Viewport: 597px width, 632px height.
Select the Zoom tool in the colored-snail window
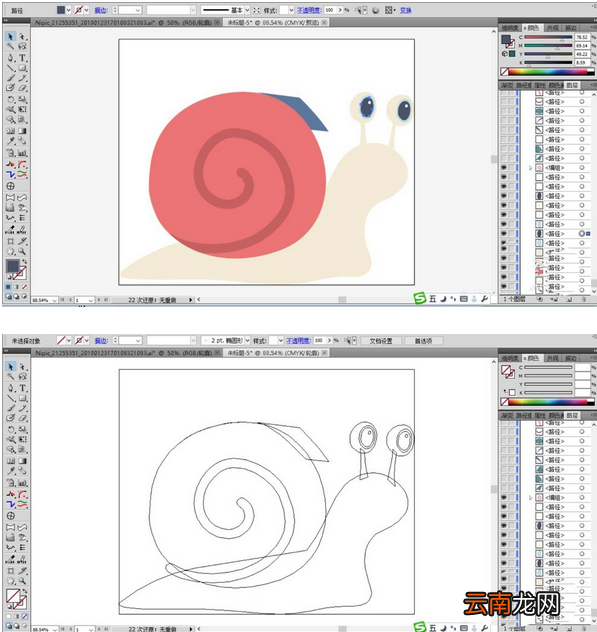(x=23, y=252)
